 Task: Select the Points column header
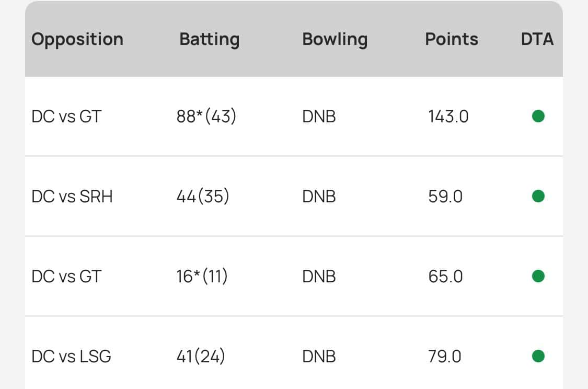[452, 40]
